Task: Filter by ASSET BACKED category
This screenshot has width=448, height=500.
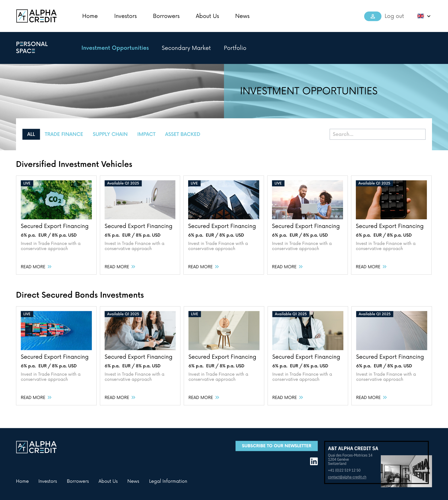Action: coord(182,134)
